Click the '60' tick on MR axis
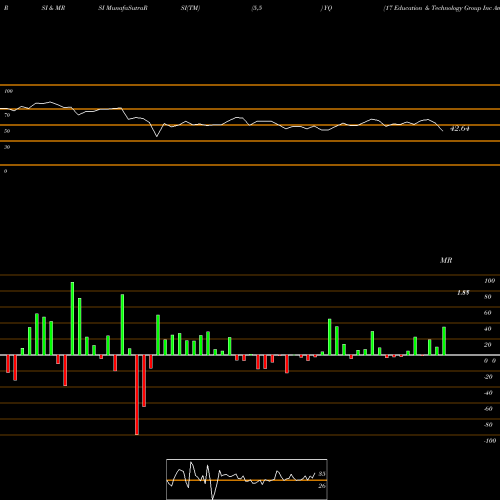 [488, 313]
